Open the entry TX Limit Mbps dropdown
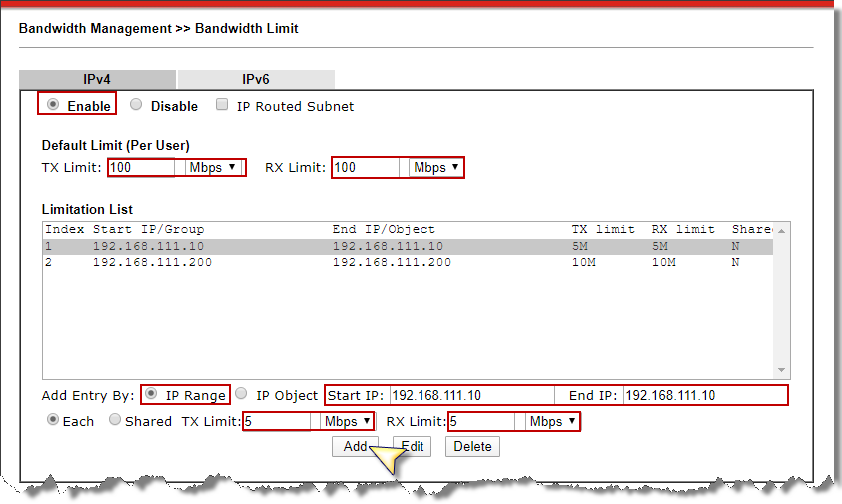This screenshot has width=842, height=504. coord(347,422)
